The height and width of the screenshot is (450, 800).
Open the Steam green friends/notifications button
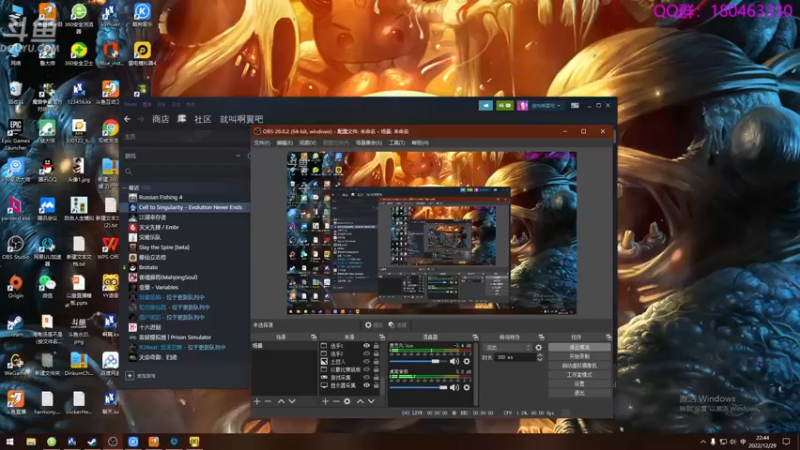pos(505,105)
